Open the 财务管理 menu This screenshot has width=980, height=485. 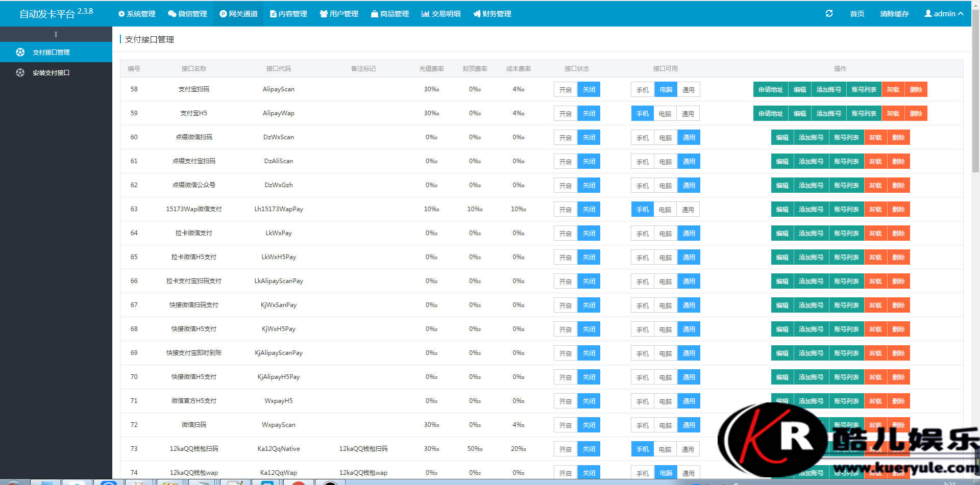coord(492,14)
